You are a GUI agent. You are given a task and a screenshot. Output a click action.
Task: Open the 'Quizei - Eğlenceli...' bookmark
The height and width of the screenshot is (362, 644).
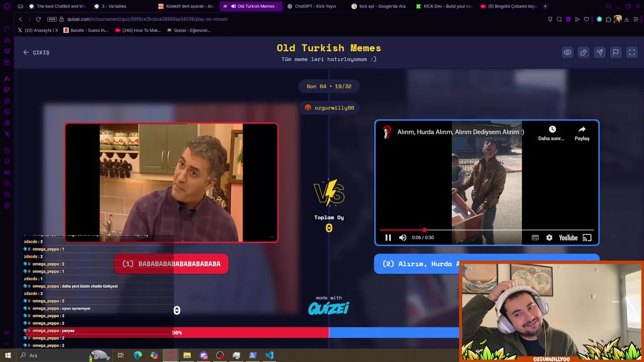[189, 30]
